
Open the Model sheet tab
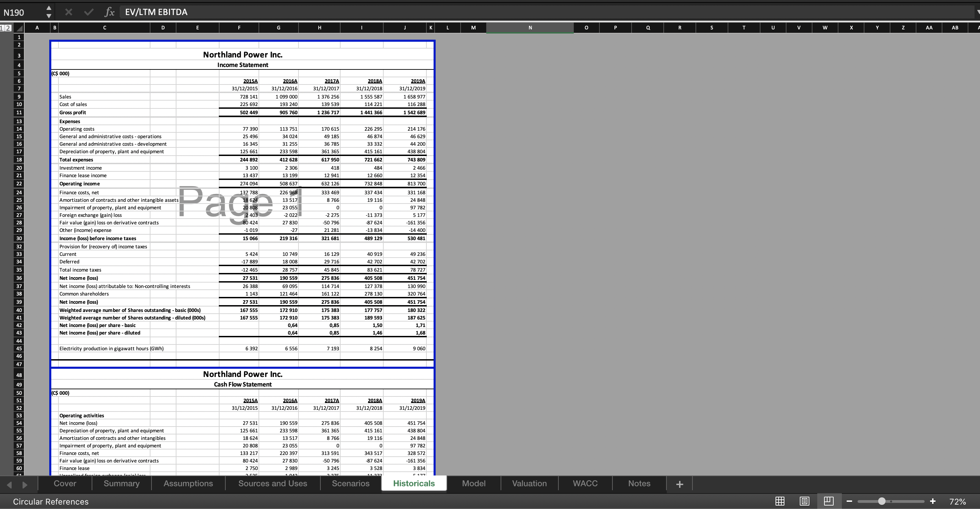(474, 483)
